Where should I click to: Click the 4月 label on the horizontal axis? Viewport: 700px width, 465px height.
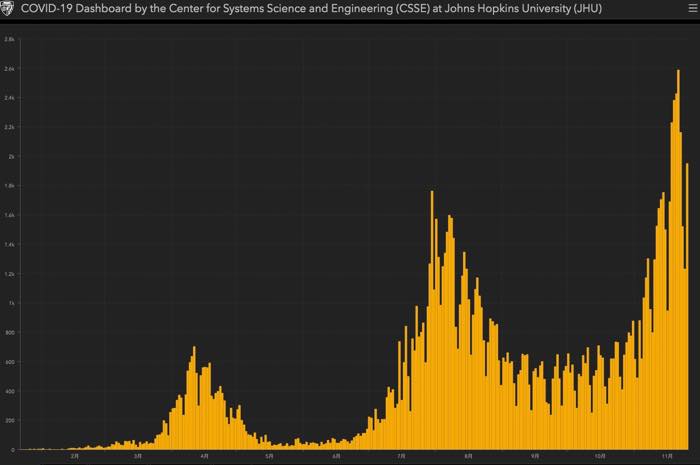(x=204, y=456)
